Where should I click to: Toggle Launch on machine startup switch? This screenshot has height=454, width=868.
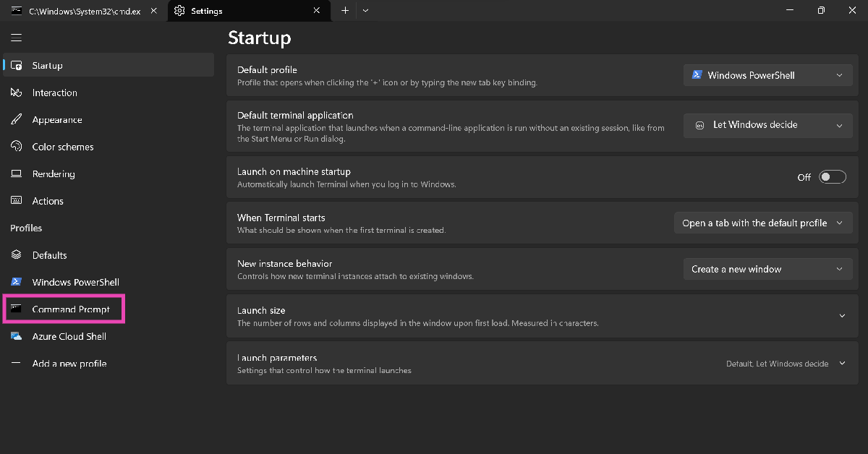pos(832,177)
